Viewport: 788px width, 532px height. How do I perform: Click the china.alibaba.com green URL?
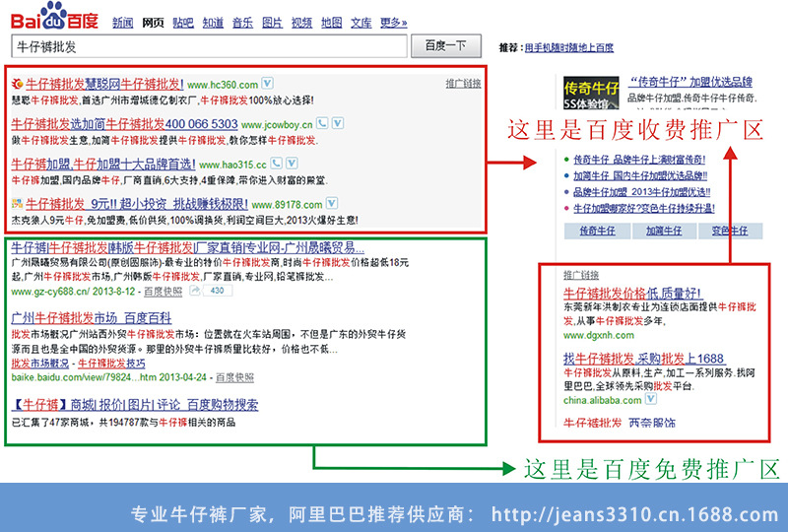(603, 400)
